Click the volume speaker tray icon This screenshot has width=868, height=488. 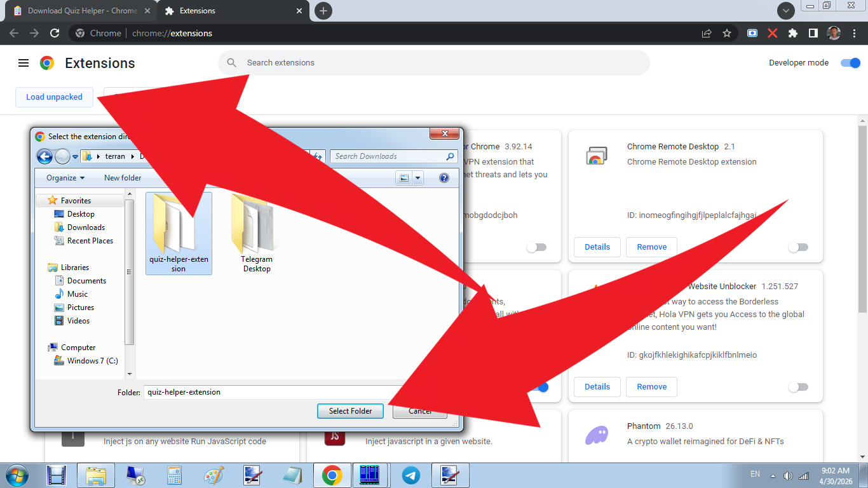(789, 476)
